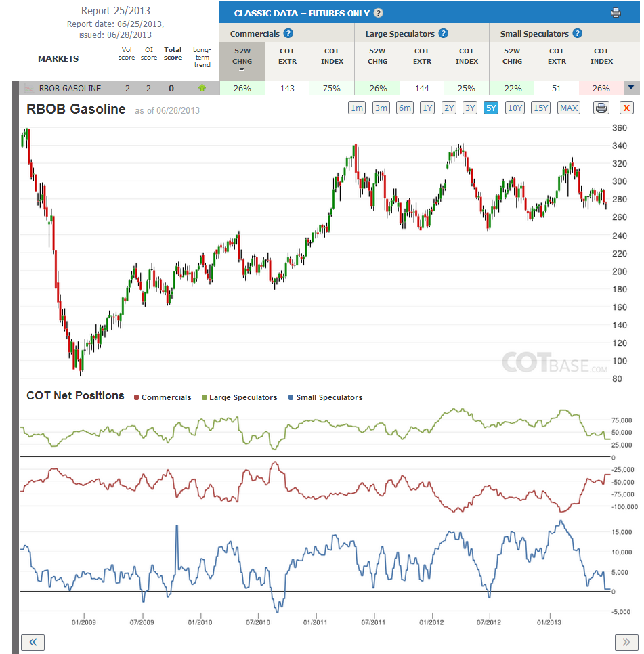The height and width of the screenshot is (654, 644).
Task: Open Large Speculators help icon
Action: (x=444, y=33)
